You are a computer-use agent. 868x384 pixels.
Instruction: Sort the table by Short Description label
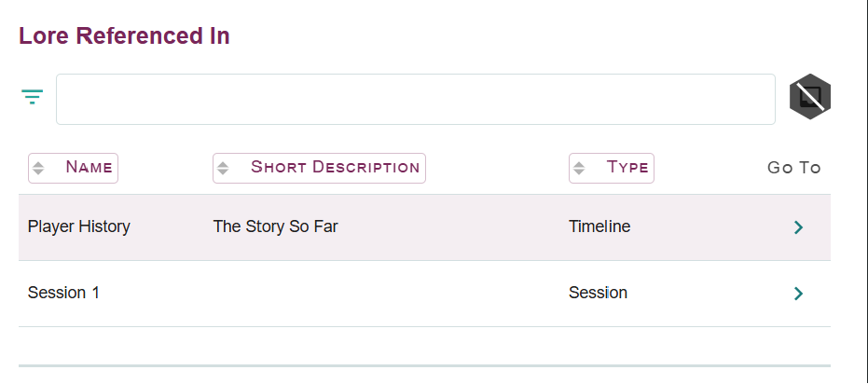335,168
